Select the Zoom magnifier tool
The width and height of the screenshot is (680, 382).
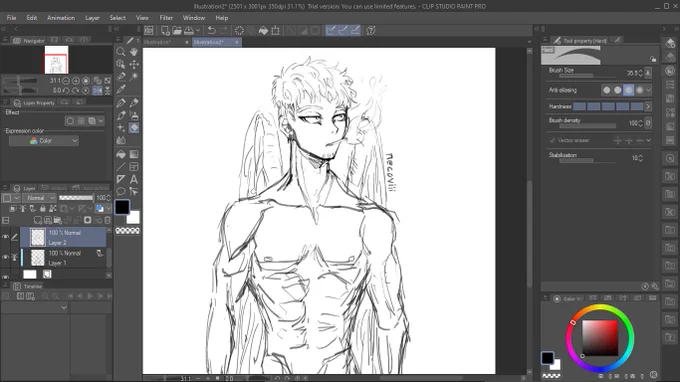[x=121, y=52]
